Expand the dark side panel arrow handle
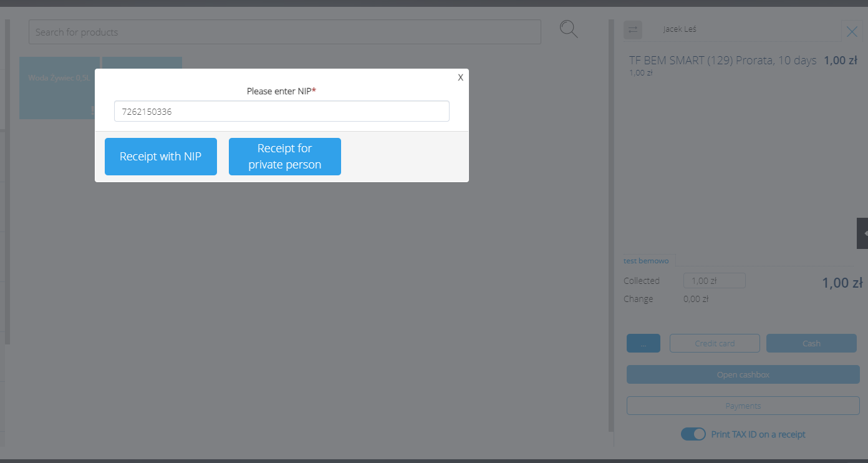This screenshot has height=463, width=868. [x=862, y=233]
